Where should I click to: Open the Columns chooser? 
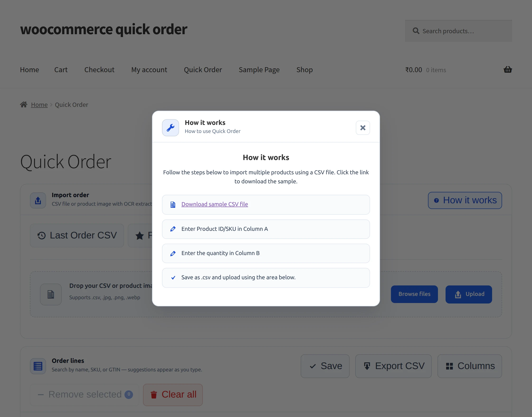pos(470,366)
